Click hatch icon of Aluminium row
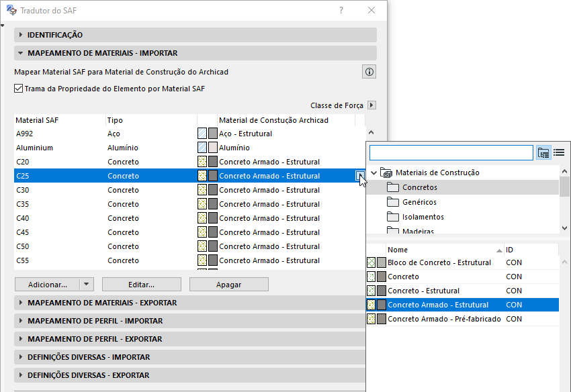Viewport: 571px width, 392px height. pyautogui.click(x=202, y=148)
